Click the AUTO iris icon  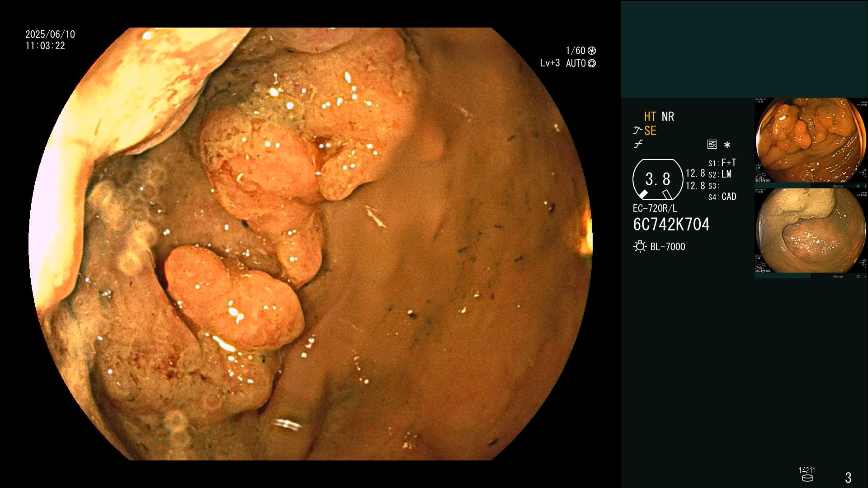click(592, 63)
